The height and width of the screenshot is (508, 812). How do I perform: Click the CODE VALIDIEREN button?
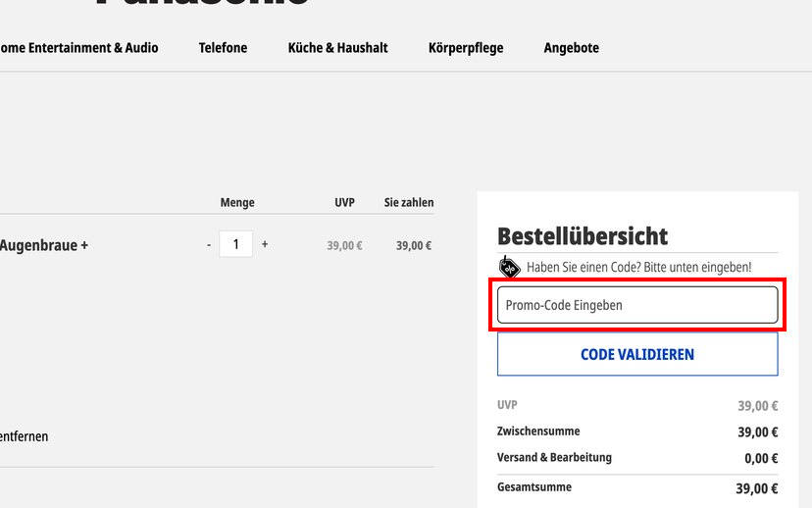point(637,354)
